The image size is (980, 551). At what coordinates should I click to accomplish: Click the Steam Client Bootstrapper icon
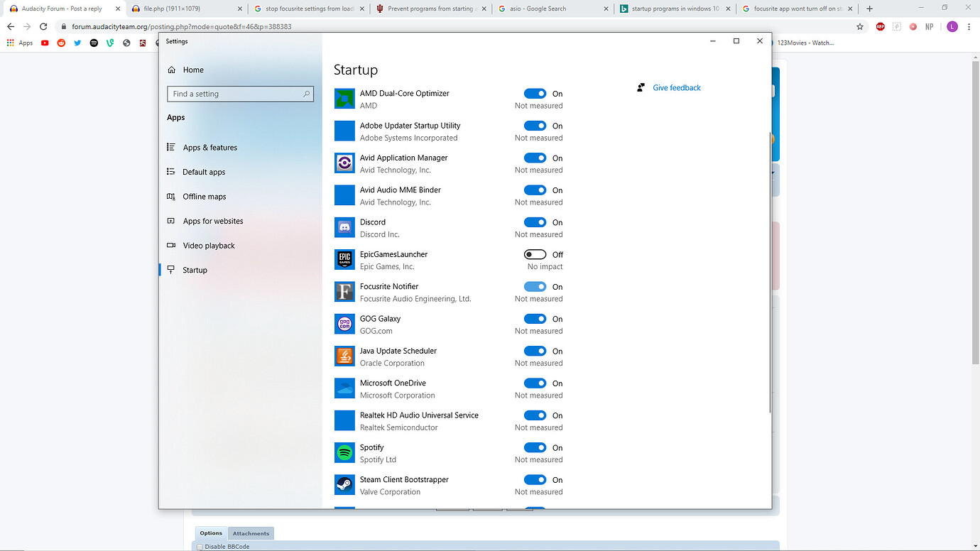344,485
